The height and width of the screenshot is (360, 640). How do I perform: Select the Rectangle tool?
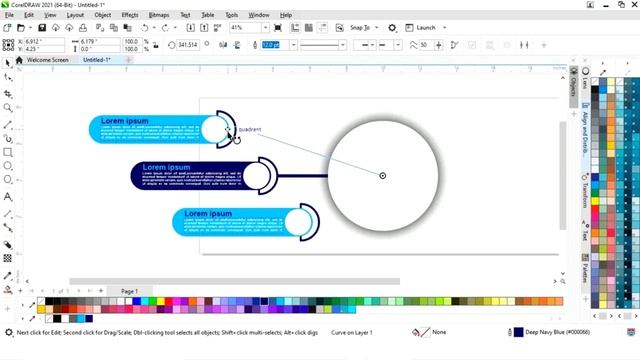7,152
